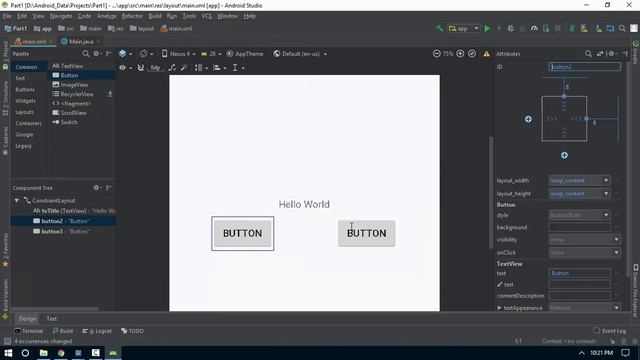Select ImageView in the palette
Image resolution: width=640 pixels, height=360 pixels.
pos(70,85)
